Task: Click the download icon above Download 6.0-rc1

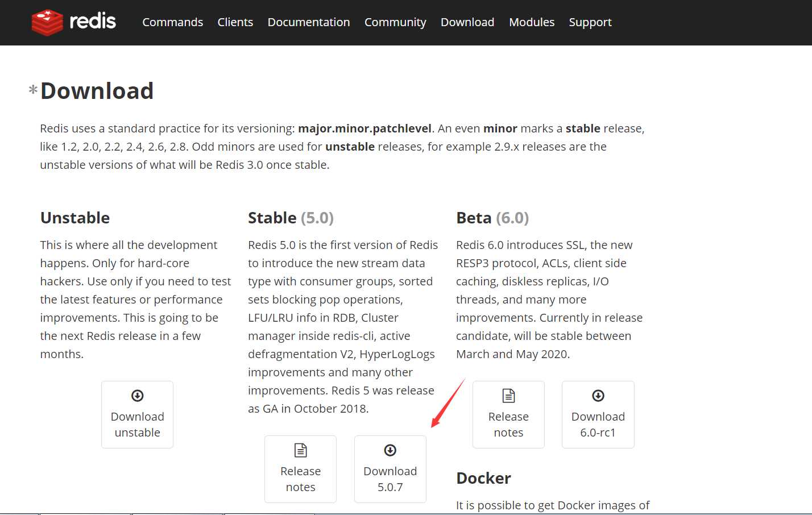Action: pos(598,396)
